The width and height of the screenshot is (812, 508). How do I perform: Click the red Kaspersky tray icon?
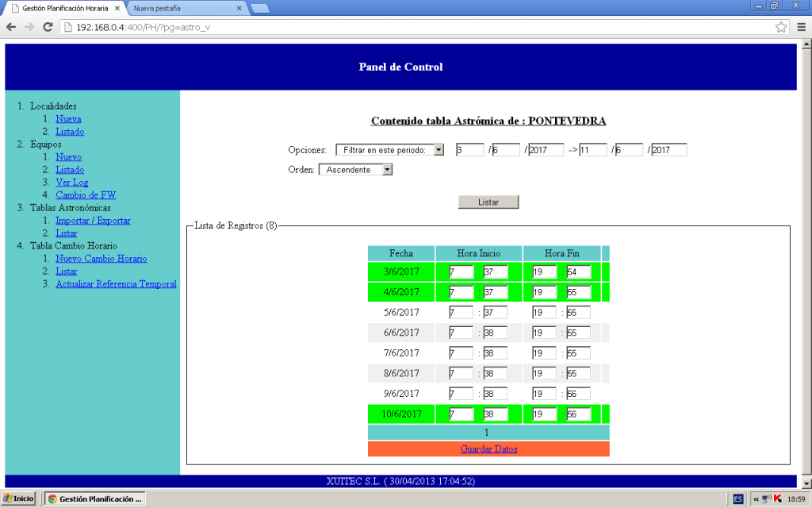click(778, 498)
